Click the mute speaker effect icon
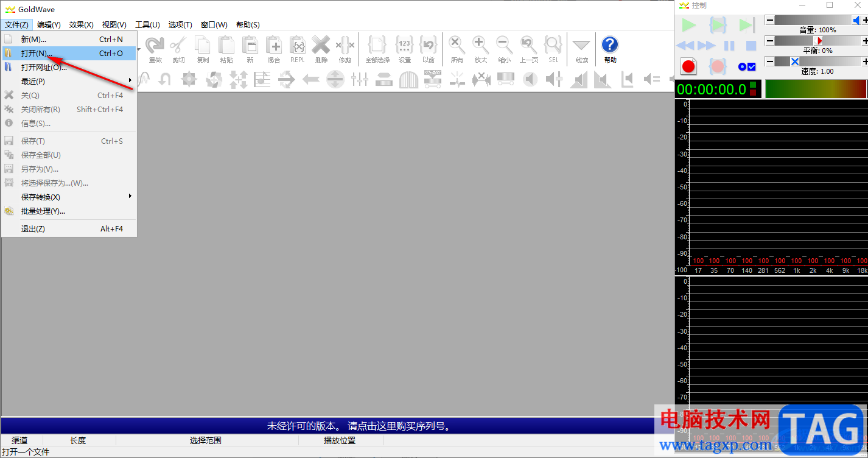Screen dimensions: 868x458 tap(530, 79)
